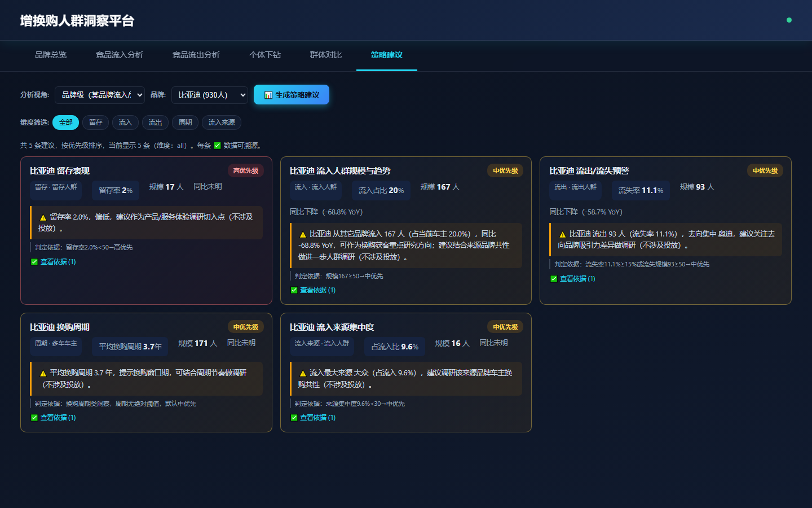Screen dimensions: 812x508
Task: Click the 判定依据: 来源集中度9.6%<30→中优先 line
Action: point(350,404)
